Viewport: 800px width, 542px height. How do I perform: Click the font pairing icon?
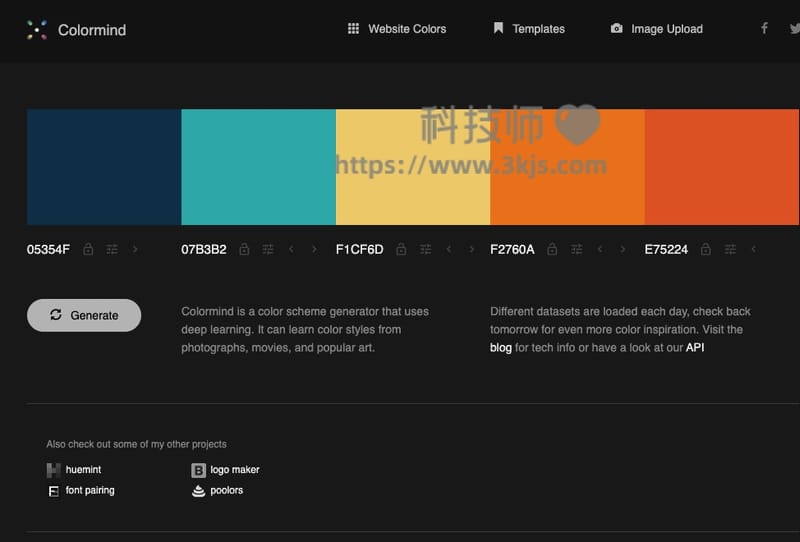point(53,491)
